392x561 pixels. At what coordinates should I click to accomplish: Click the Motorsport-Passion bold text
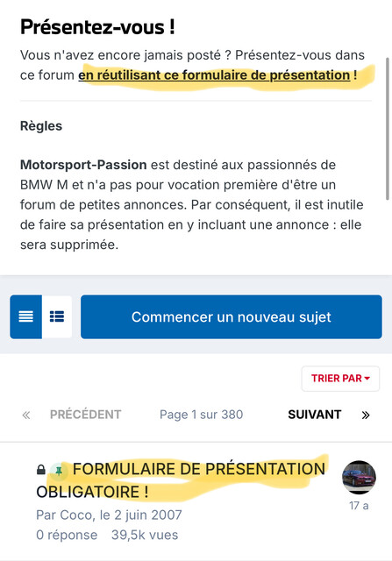click(83, 165)
